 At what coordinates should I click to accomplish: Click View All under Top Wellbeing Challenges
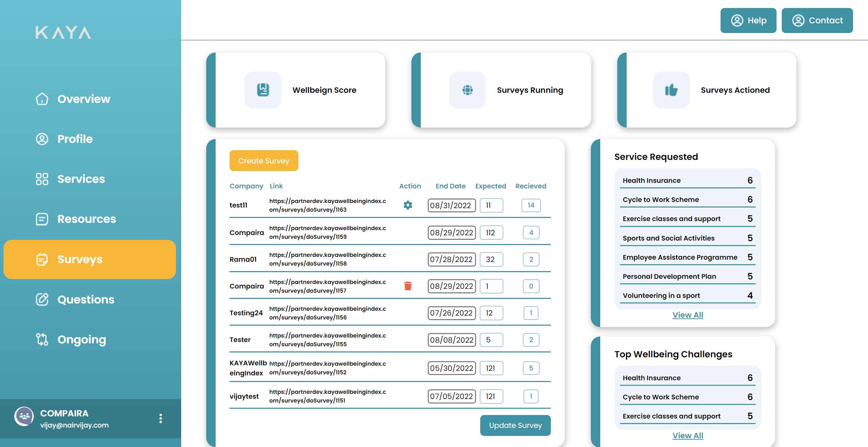pyautogui.click(x=688, y=436)
